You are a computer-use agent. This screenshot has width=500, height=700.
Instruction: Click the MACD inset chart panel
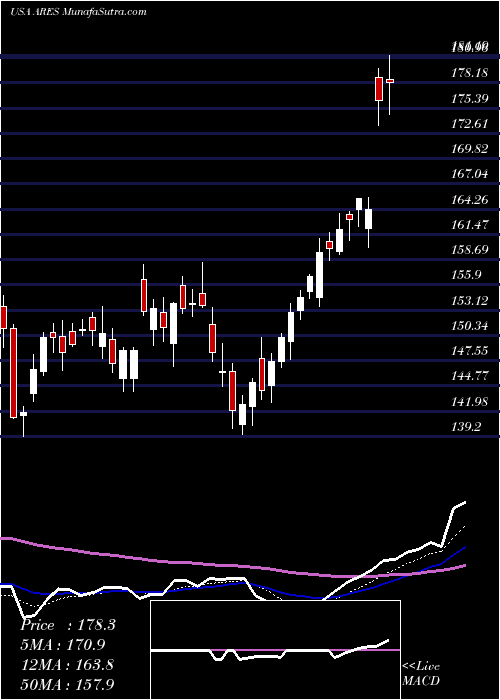coord(275,650)
